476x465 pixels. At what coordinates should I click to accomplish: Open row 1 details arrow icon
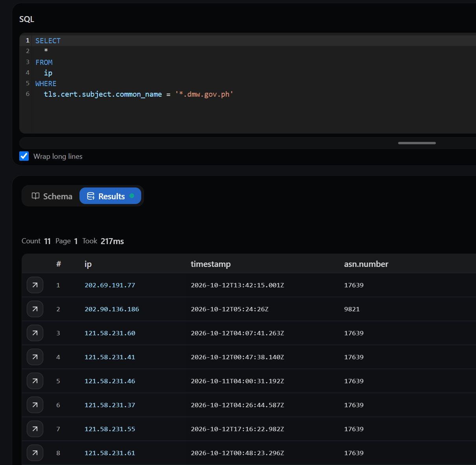pos(35,285)
